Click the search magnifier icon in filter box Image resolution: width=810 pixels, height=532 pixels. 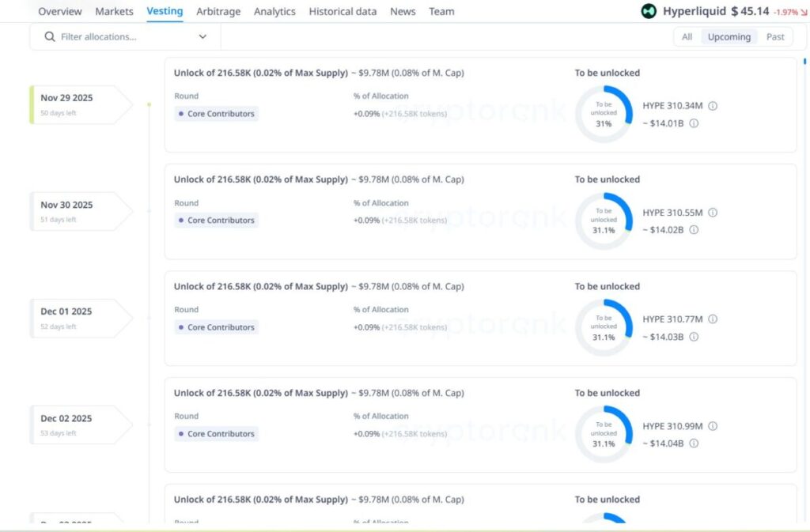point(50,37)
